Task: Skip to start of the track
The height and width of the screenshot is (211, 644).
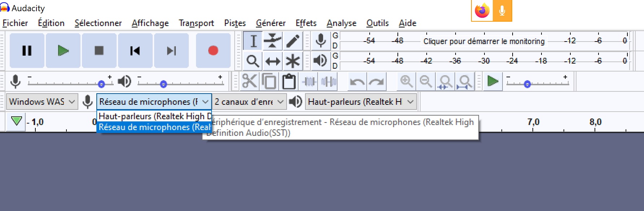Action: click(x=135, y=51)
